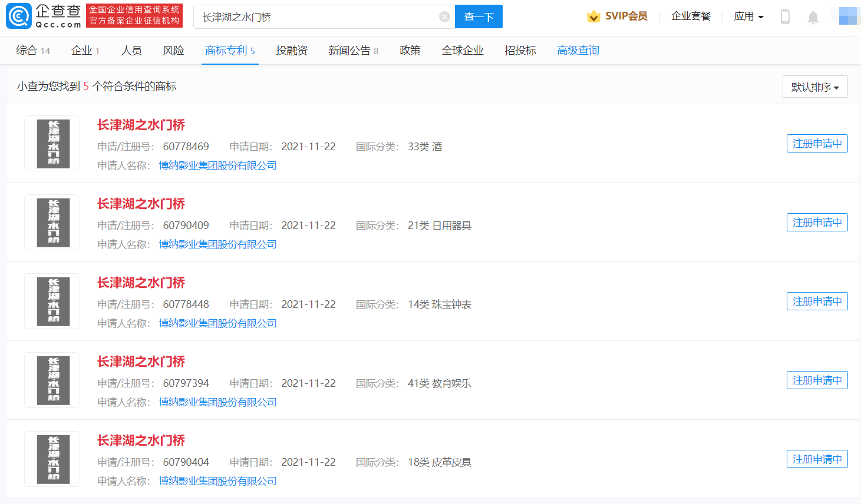
Task: Click the red 全国企业信用查询系统 badge
Action: pos(135,15)
